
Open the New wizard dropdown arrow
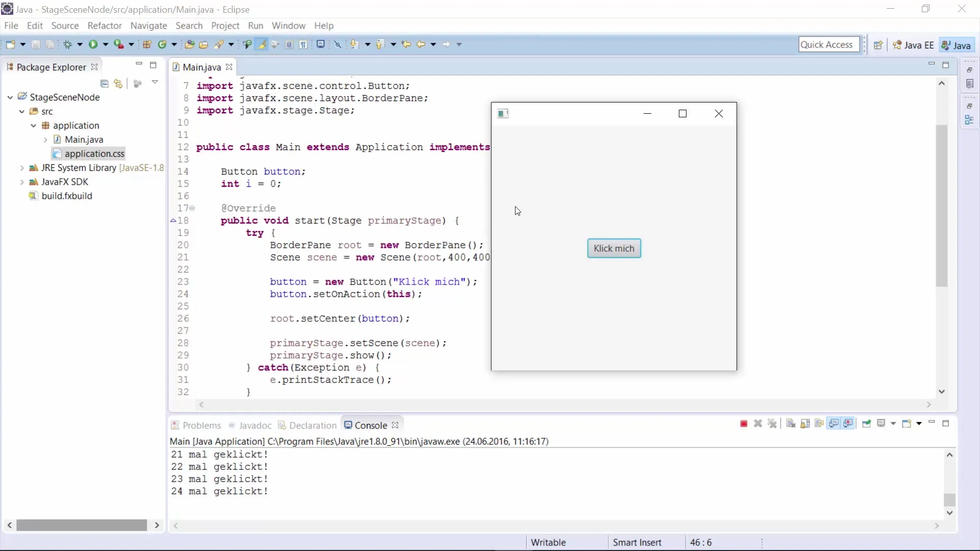point(22,44)
